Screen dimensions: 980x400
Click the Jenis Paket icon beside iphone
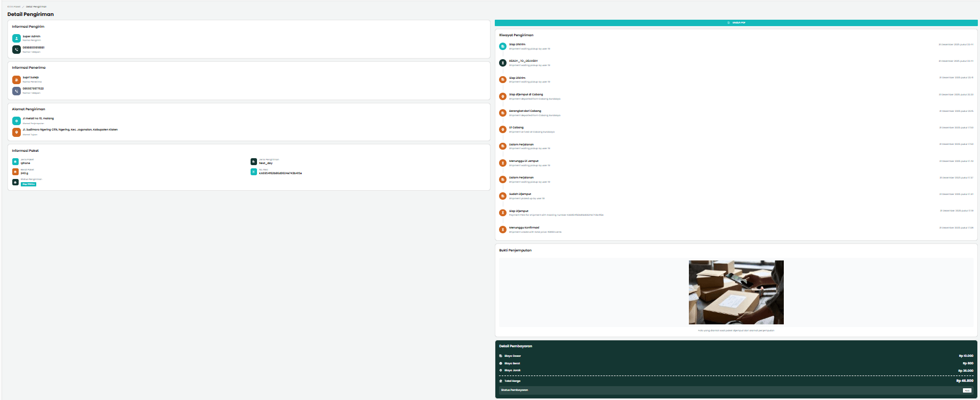pos(15,161)
